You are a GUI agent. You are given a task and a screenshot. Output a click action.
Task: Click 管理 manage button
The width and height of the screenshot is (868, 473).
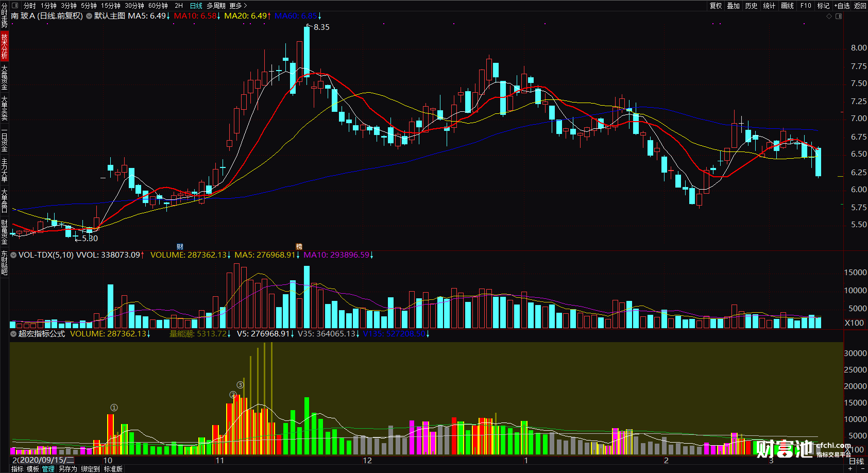(48, 469)
